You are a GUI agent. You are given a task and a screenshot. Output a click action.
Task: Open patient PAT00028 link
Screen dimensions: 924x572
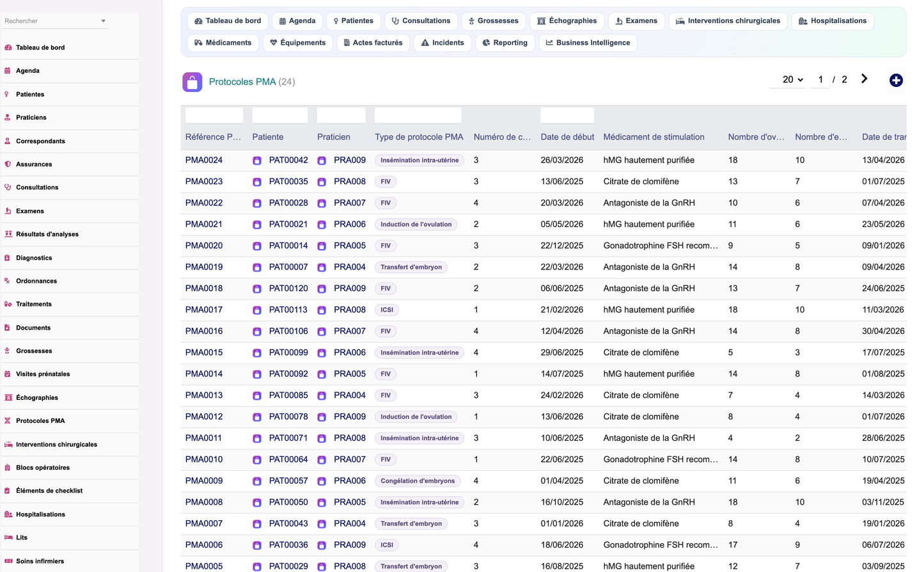tap(288, 203)
